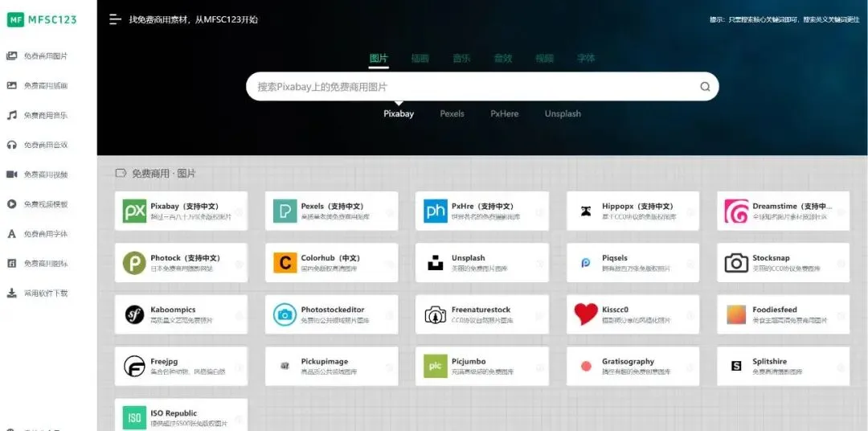Click the Stocksnap camera logo
This screenshot has height=431, width=868.
pos(736,263)
